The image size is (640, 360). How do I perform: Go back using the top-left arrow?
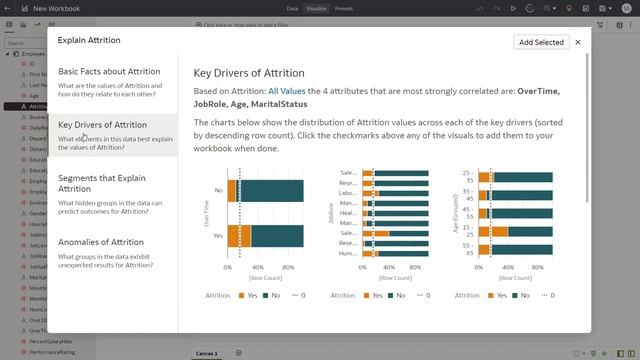[x=7, y=8]
